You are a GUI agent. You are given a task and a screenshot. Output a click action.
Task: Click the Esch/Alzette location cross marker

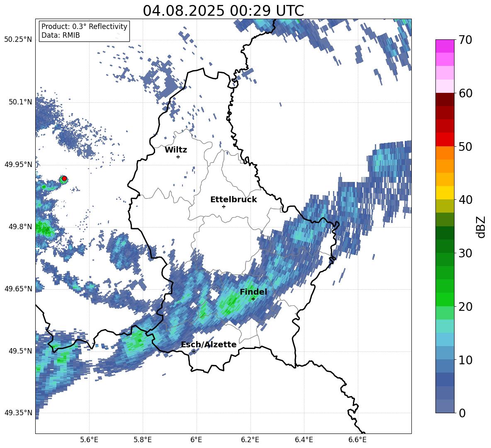(x=194, y=351)
